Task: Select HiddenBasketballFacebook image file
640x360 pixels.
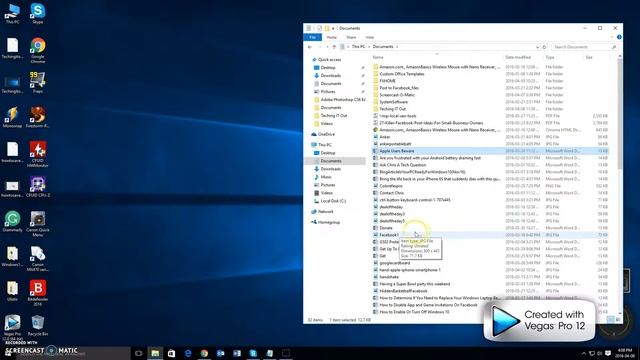Action: pos(403,291)
